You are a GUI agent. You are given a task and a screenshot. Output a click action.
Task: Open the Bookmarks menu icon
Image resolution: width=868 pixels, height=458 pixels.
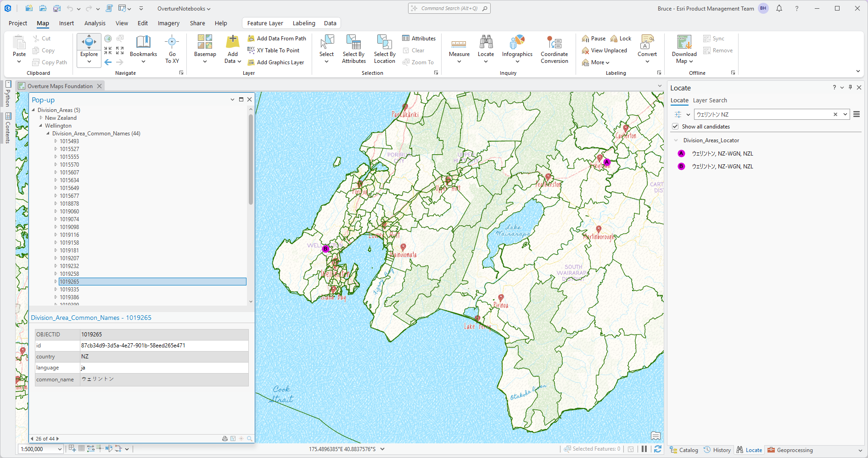click(143, 42)
